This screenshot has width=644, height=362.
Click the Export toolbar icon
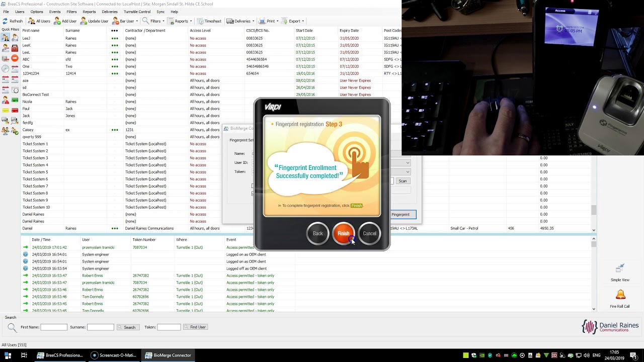tap(284, 21)
